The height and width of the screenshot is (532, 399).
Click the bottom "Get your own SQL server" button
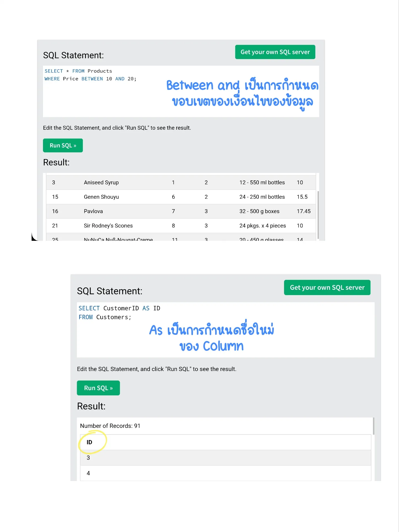click(x=327, y=288)
